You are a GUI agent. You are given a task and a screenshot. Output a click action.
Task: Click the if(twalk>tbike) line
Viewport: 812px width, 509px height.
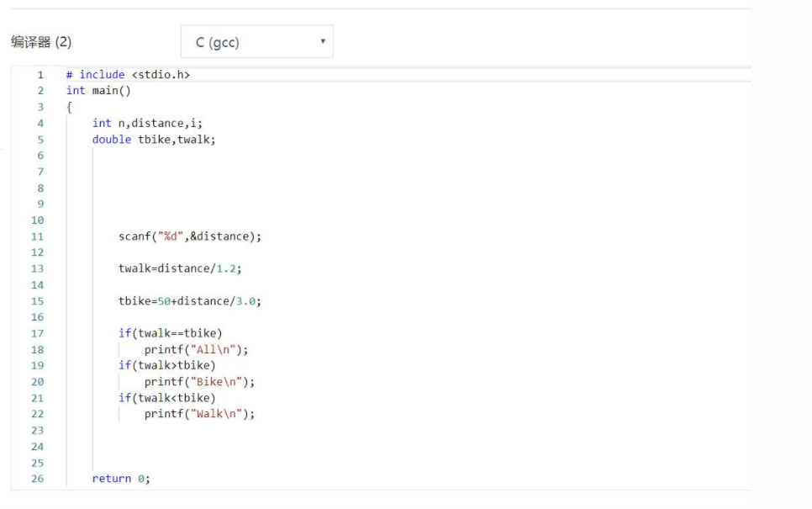(x=167, y=365)
